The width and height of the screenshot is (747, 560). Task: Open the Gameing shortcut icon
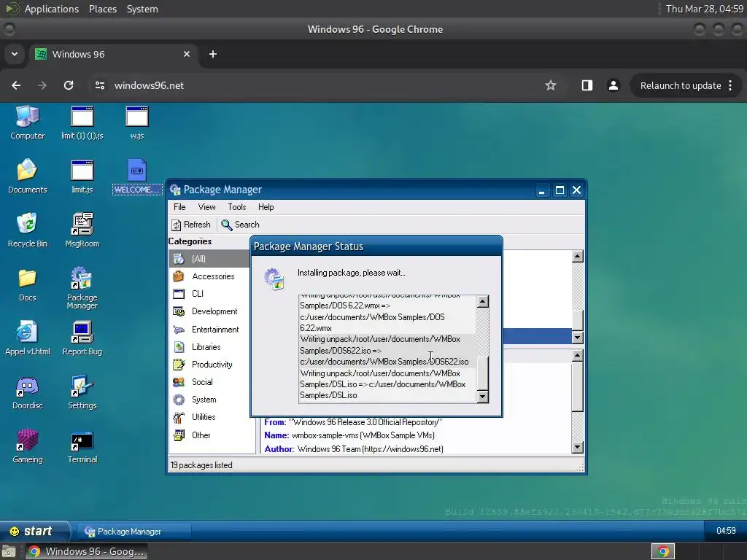click(27, 446)
